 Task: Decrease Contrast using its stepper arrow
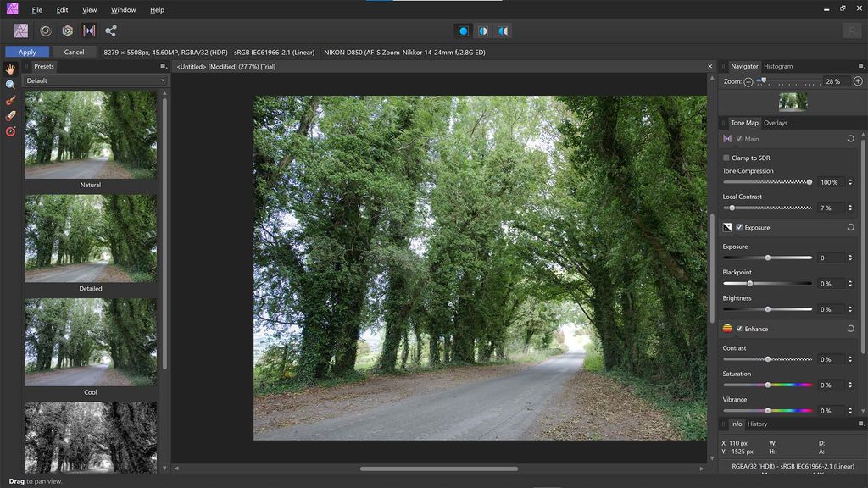(x=849, y=363)
